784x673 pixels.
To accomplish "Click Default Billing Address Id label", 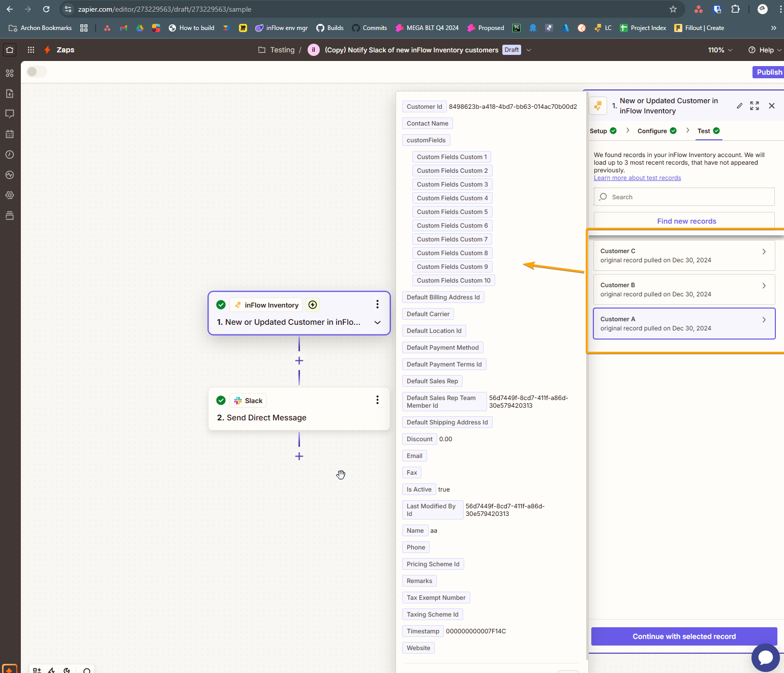I will pyautogui.click(x=443, y=297).
